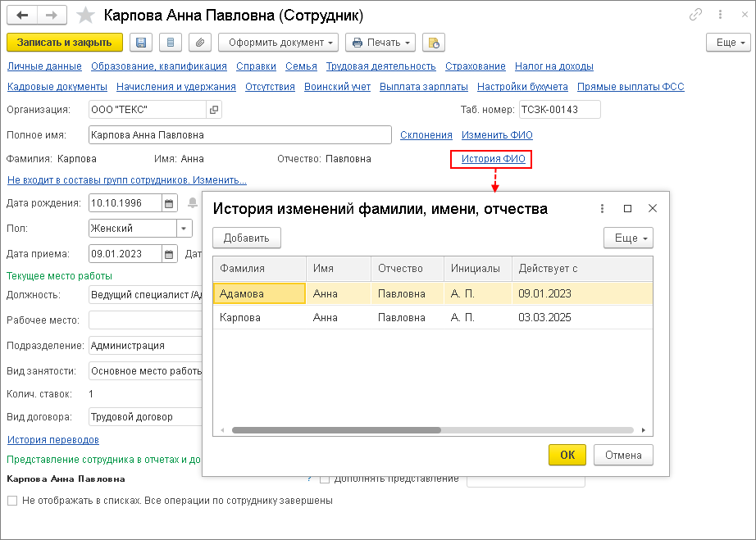Open the change history document icon
Viewport: 756px width, 540px height.
click(434, 43)
